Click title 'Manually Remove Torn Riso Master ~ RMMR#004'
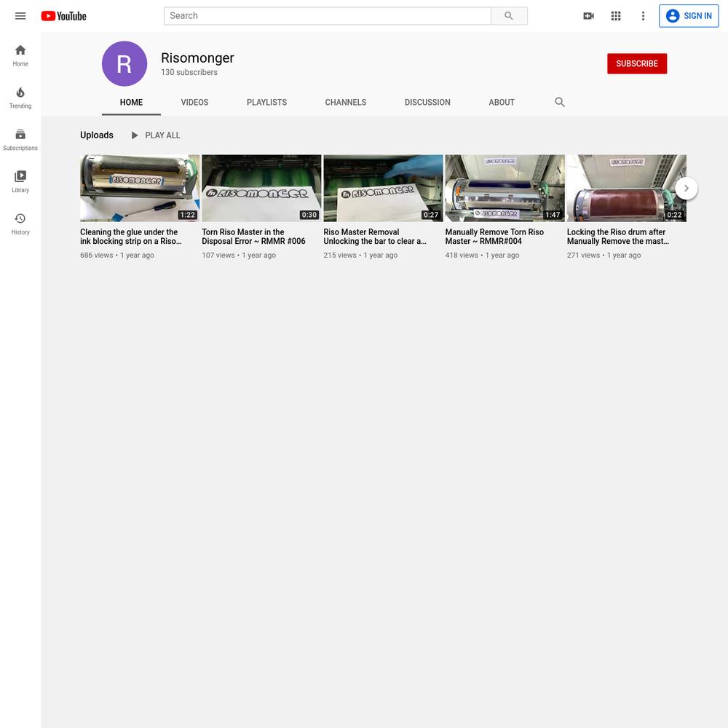This screenshot has height=728, width=728. point(494,237)
